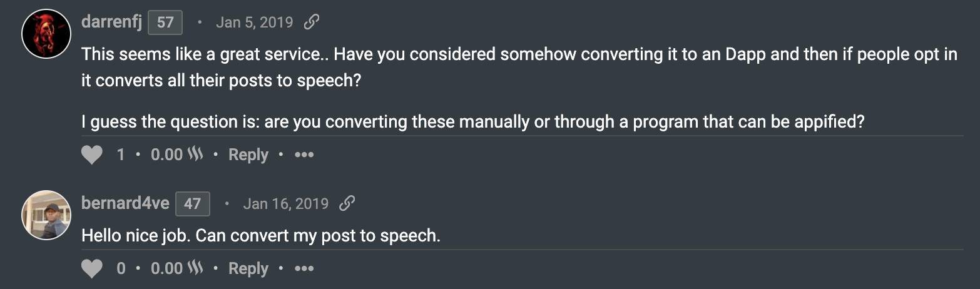This screenshot has width=980, height=289.
Task: Open the Jan 16, 2019 timestamp link
Action: pos(285,203)
